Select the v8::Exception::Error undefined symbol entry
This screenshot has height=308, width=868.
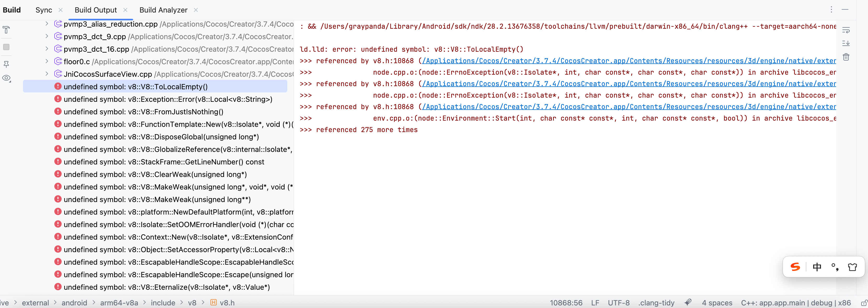pyautogui.click(x=168, y=99)
